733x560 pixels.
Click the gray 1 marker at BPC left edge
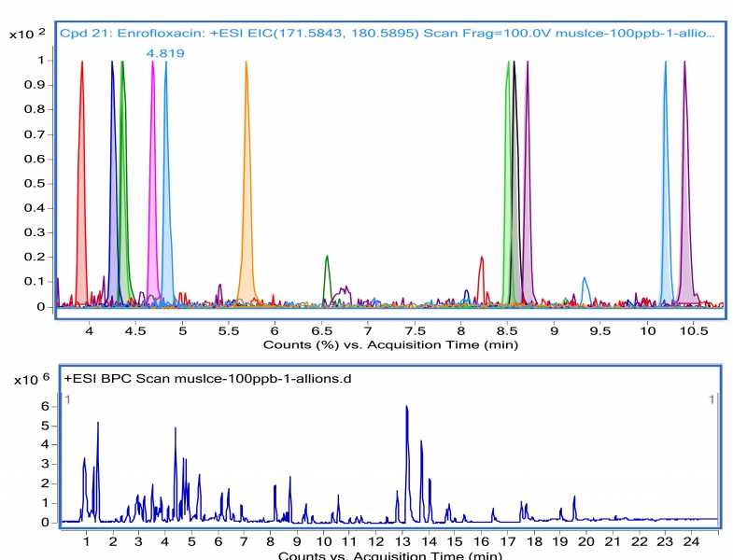click(67, 399)
